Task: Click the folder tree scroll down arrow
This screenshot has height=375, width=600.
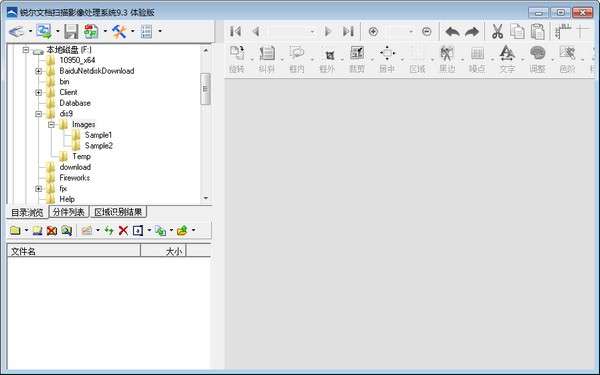Action: coord(206,198)
